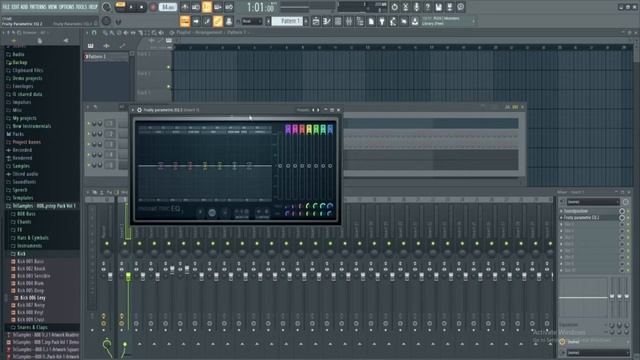Open the Soundgoodizer slot in mixer
The height and width of the screenshot is (360, 640).
589,211
